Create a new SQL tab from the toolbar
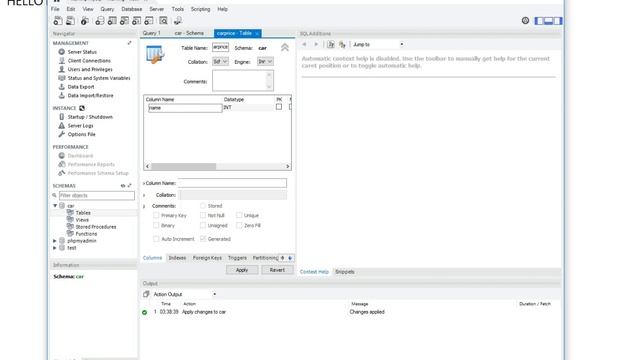This screenshot has width=640, height=360. point(58,21)
